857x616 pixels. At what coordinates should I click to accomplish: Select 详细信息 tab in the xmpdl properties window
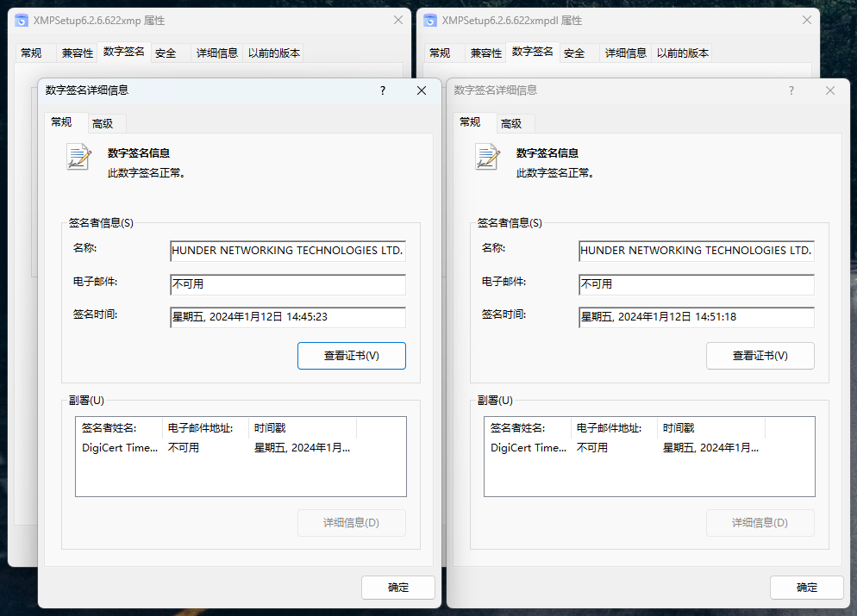[625, 53]
